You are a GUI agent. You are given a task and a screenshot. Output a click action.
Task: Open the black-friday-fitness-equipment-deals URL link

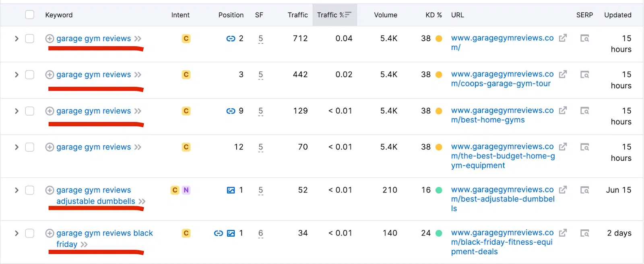pyautogui.click(x=502, y=242)
